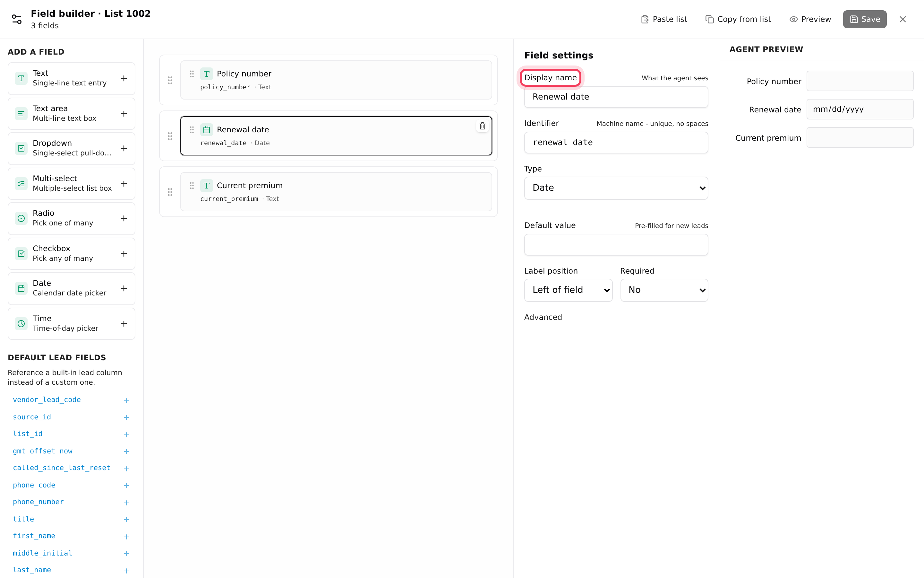Click the calendar icon on Renewal date card
The height and width of the screenshot is (578, 924).
tap(207, 130)
